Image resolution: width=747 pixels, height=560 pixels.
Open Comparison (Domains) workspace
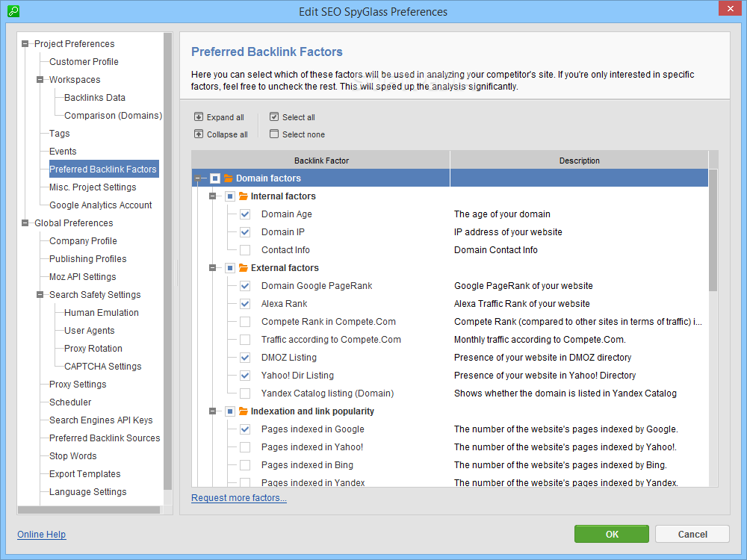point(114,116)
